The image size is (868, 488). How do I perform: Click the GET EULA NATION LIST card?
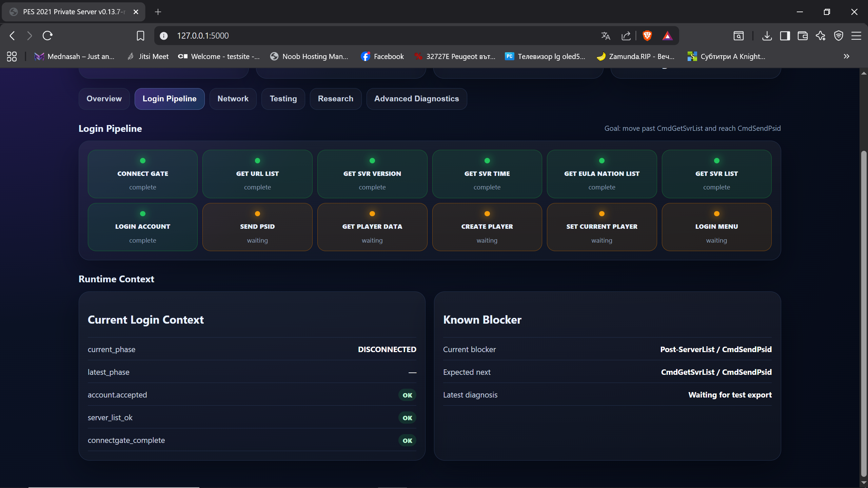602,174
